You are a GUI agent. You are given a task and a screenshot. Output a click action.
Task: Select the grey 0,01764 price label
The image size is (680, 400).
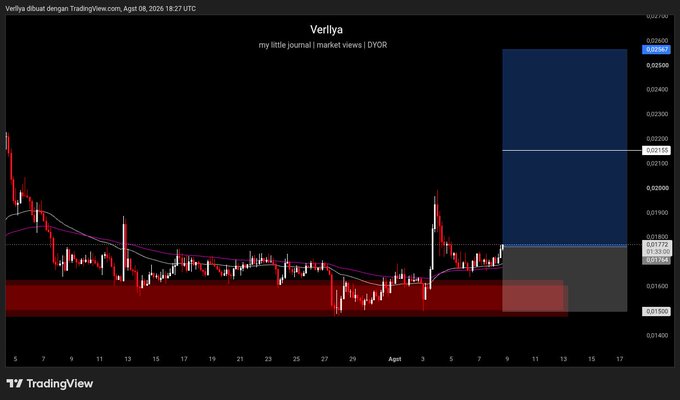[657, 260]
